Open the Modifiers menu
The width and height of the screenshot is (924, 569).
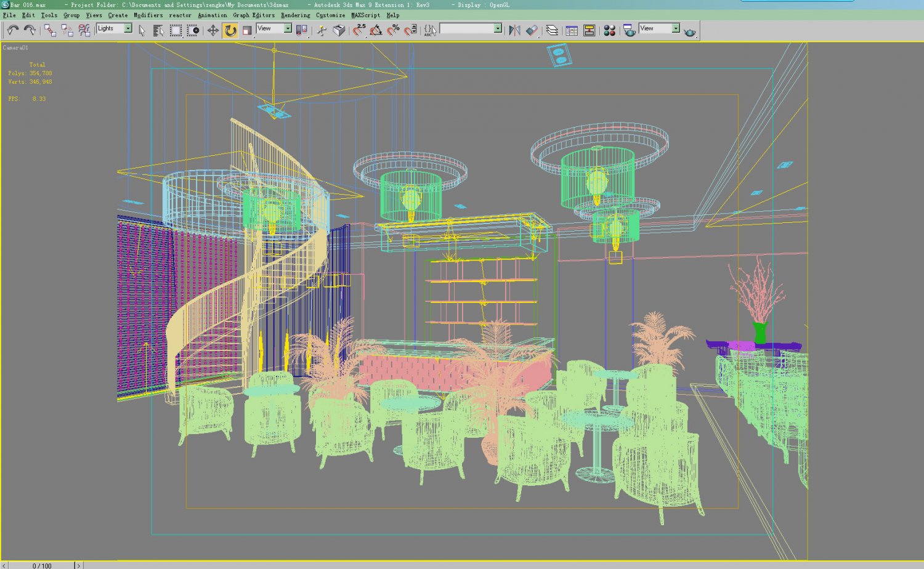coord(146,15)
